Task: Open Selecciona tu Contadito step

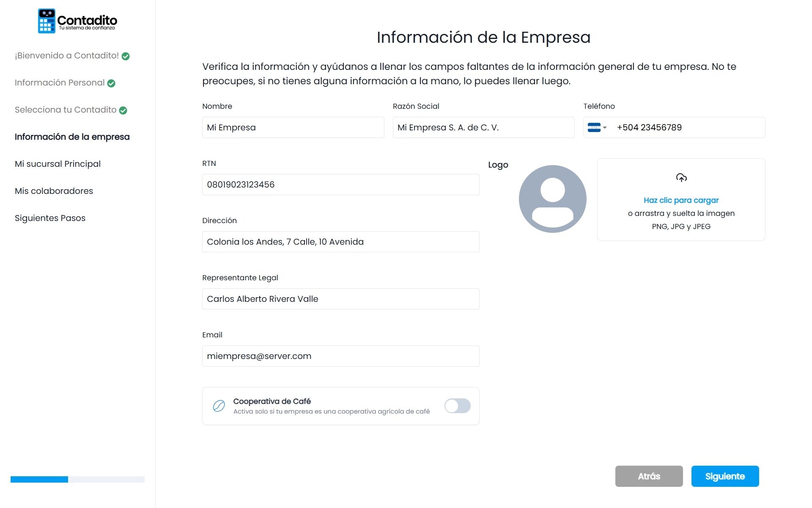Action: click(x=66, y=110)
